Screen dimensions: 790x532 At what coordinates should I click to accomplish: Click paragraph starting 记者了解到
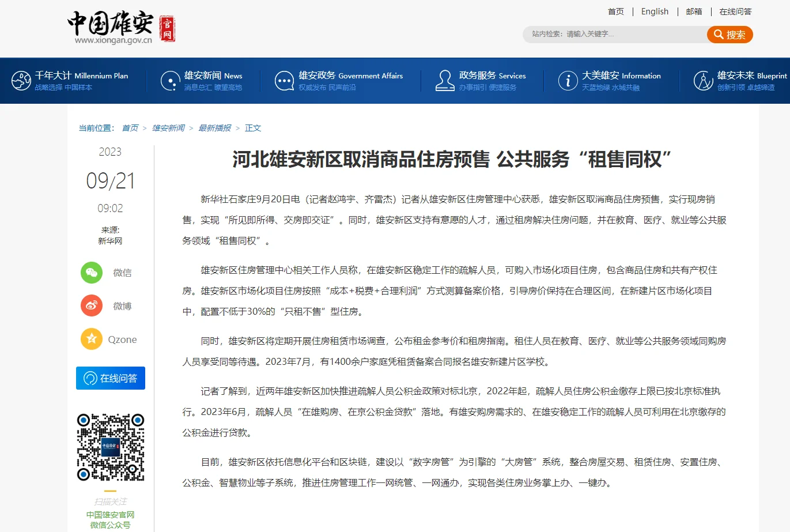(x=455, y=412)
